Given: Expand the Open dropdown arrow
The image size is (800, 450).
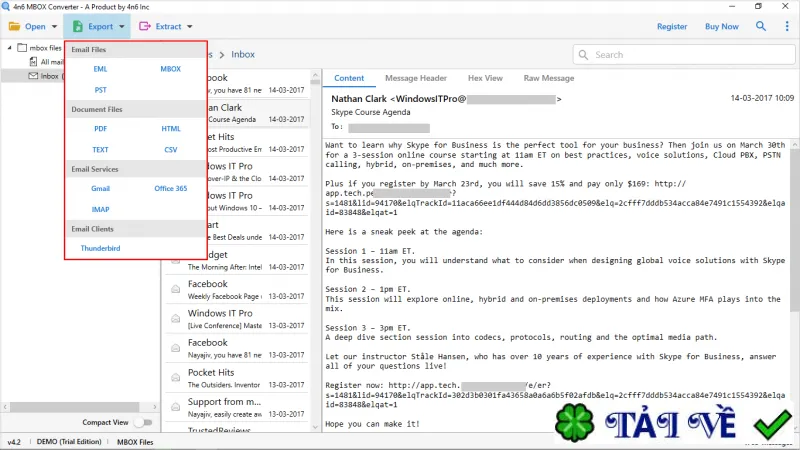Looking at the screenshot, I should tap(54, 27).
